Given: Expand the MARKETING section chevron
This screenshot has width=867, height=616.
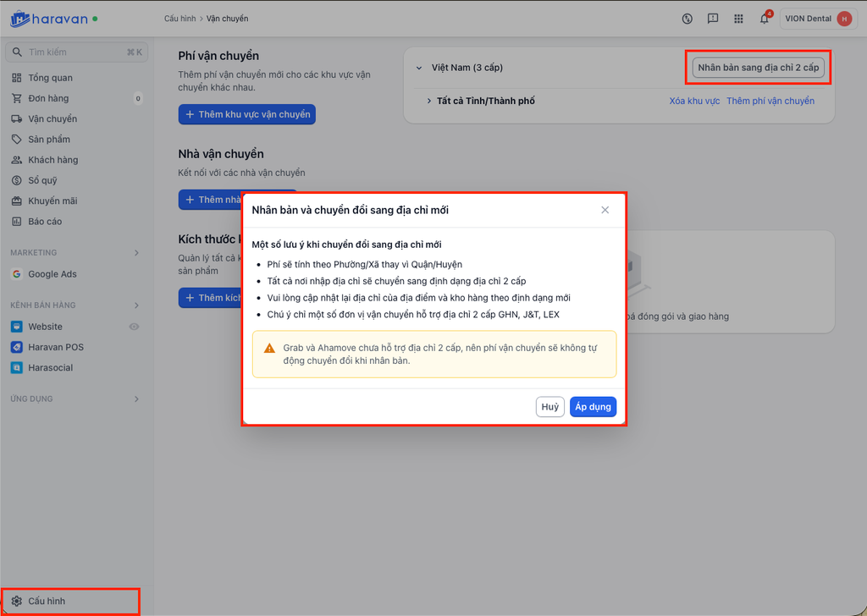Looking at the screenshot, I should [x=136, y=253].
